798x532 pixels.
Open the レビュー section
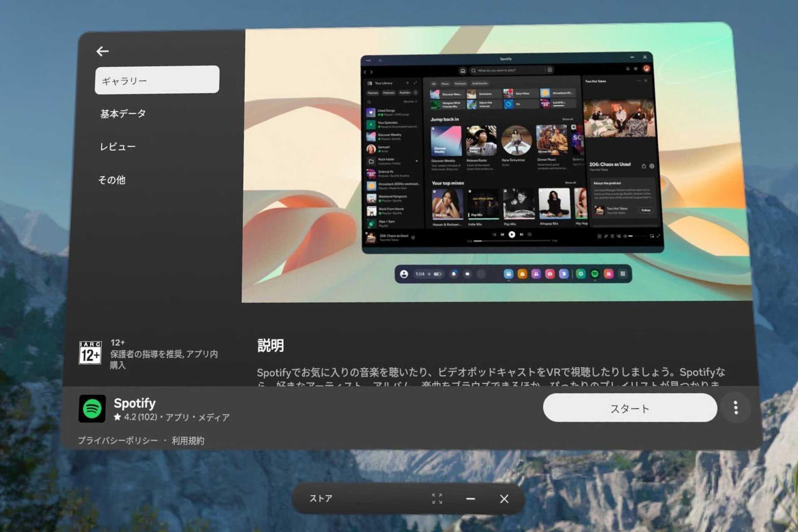(118, 147)
